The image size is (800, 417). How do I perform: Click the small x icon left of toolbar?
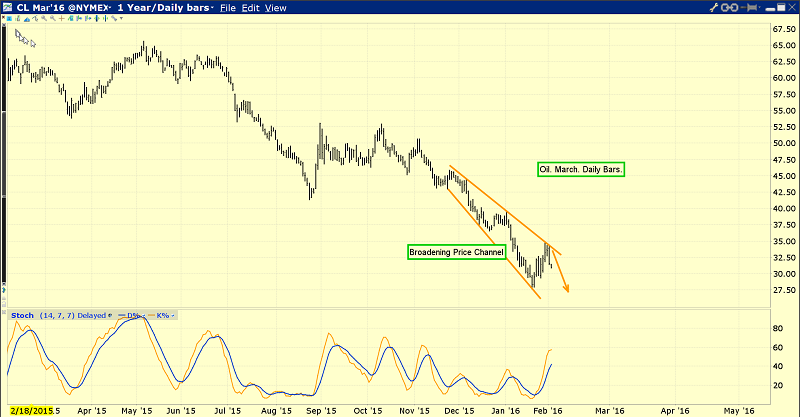pyautogui.click(x=3, y=17)
